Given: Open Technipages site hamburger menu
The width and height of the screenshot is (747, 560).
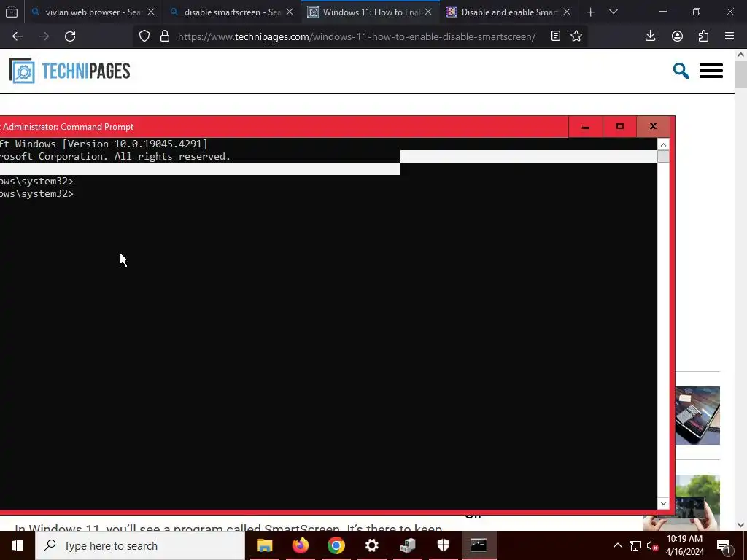Looking at the screenshot, I should tap(711, 71).
